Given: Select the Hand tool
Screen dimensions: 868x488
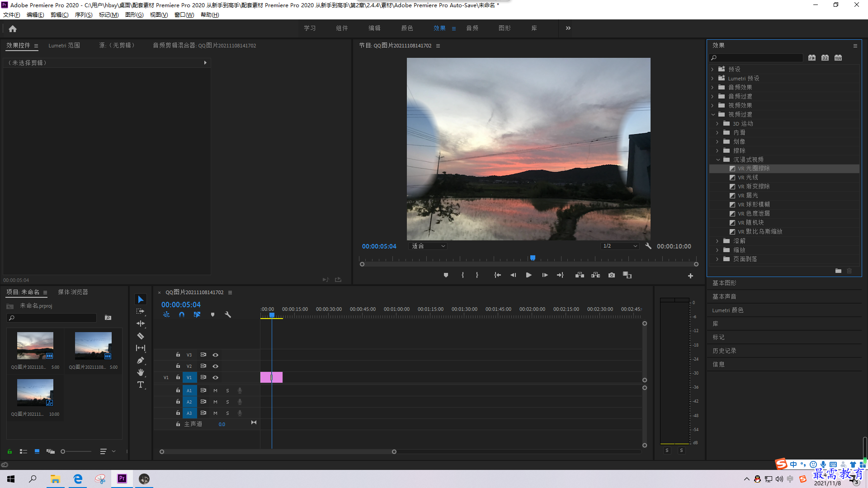Looking at the screenshot, I should click(x=141, y=372).
